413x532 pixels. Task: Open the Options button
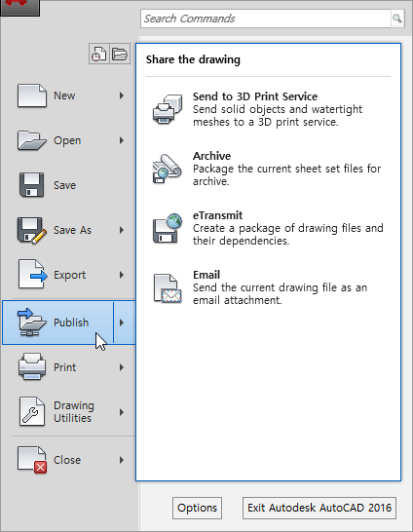tap(197, 508)
